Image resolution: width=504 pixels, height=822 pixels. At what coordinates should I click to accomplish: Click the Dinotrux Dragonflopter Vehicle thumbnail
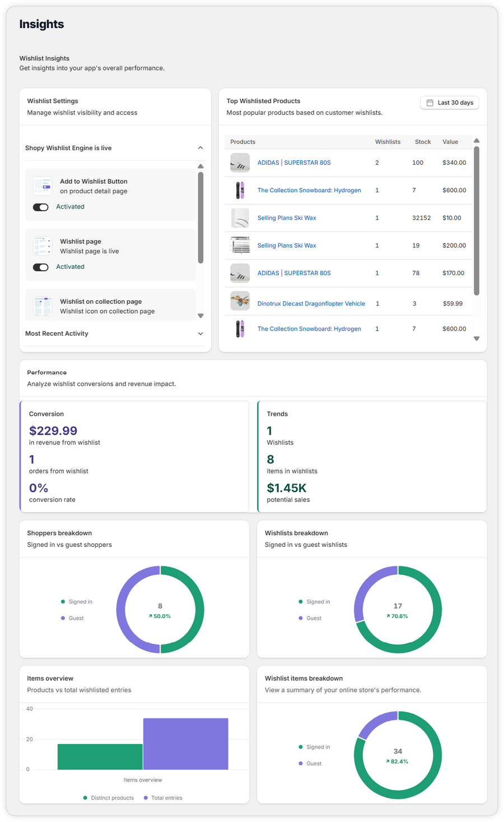(x=240, y=301)
